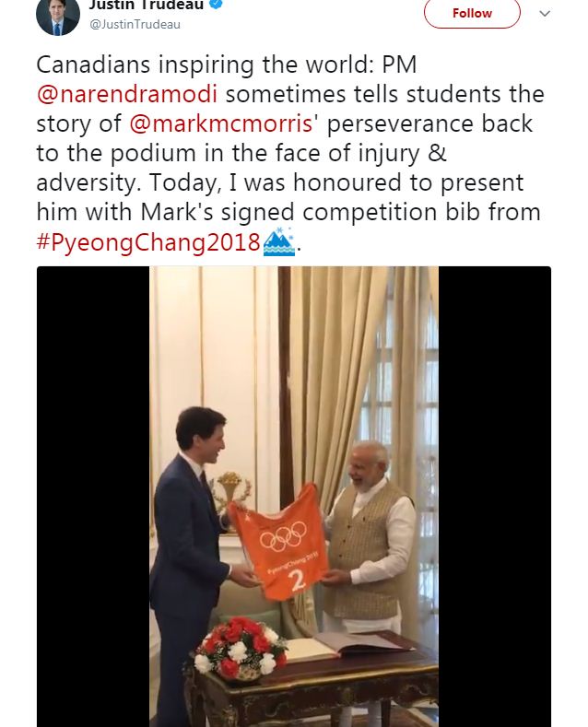Open Justin Trudeau's profile avatar
This screenshot has height=727, width=588.
point(58,18)
